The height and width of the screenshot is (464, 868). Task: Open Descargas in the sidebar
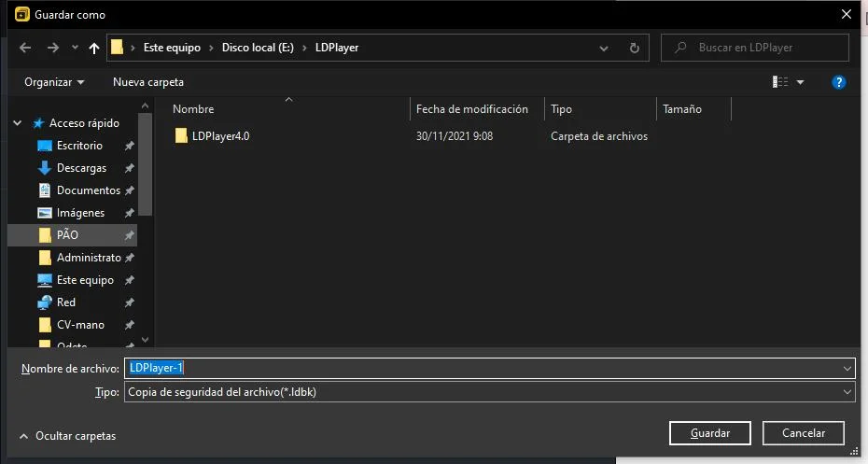pos(81,168)
